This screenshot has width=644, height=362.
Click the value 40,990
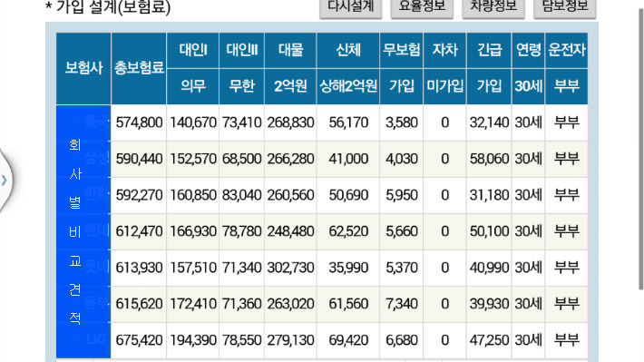[489, 268]
